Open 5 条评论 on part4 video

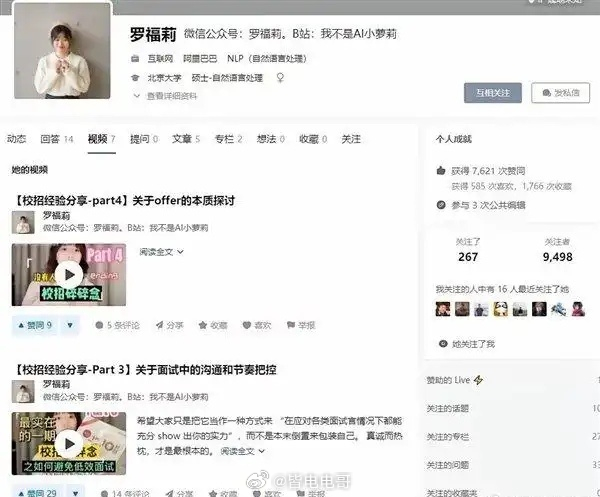pyautogui.click(x=117, y=325)
